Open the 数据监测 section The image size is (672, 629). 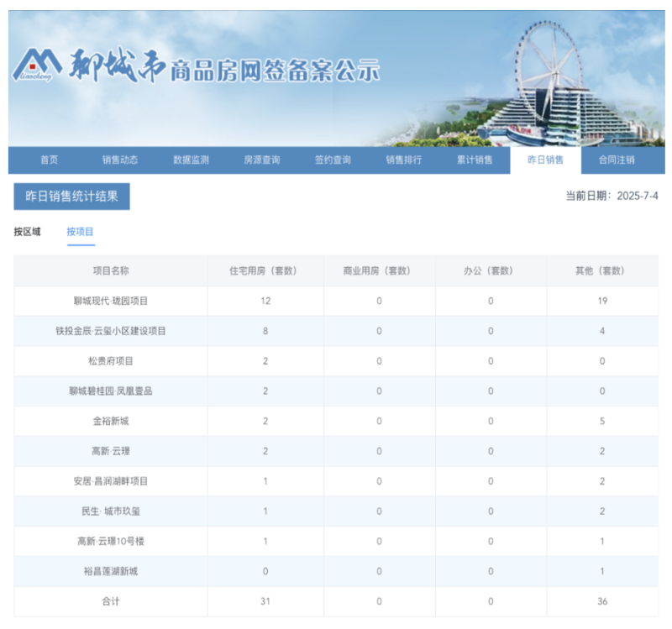point(191,160)
